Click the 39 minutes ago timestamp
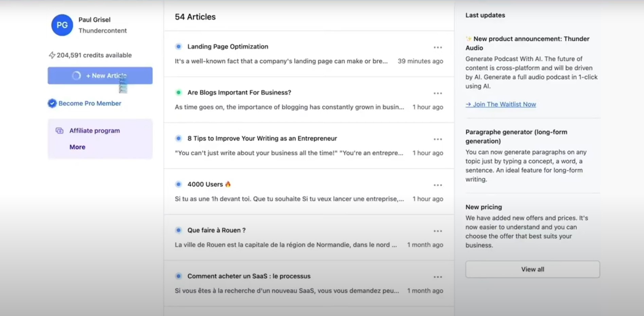 pyautogui.click(x=420, y=61)
